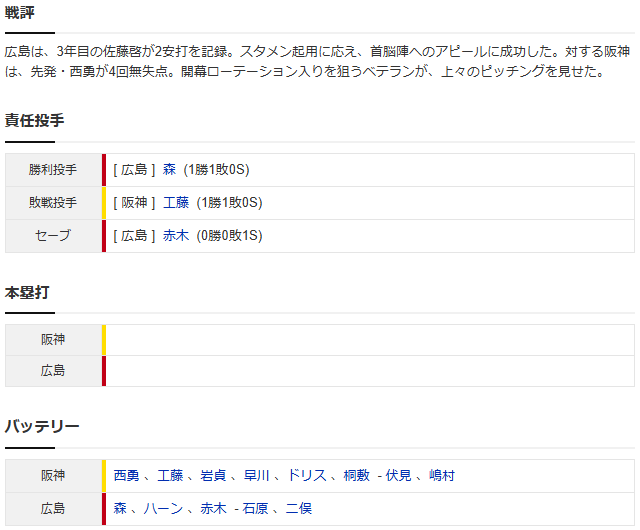
Task: Click [ 阪神 ] team tag in 敗戦投手 row
Action: point(134,203)
